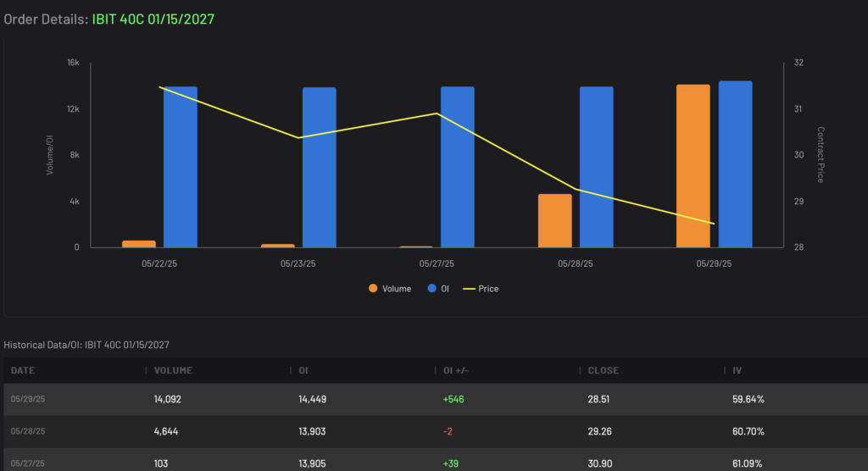This screenshot has width=868, height=471.
Task: Click the volume value 4,644
Action: pyautogui.click(x=166, y=431)
